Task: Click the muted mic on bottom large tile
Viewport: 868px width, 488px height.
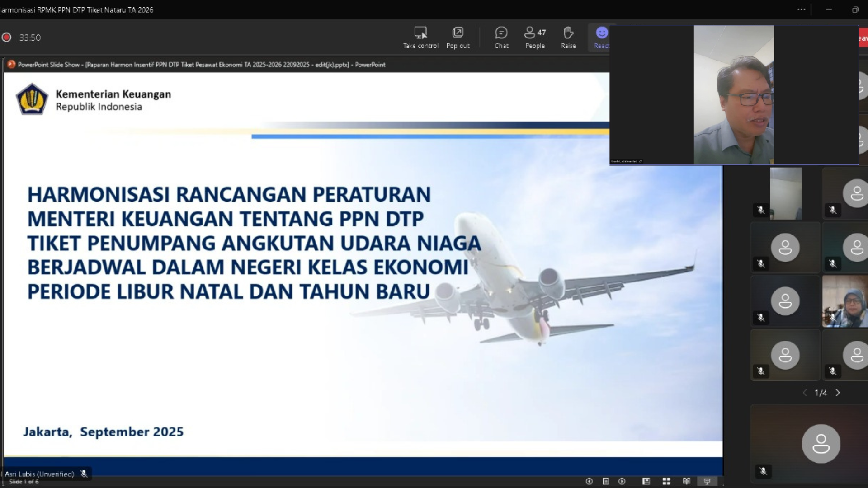Action: pos(763,471)
